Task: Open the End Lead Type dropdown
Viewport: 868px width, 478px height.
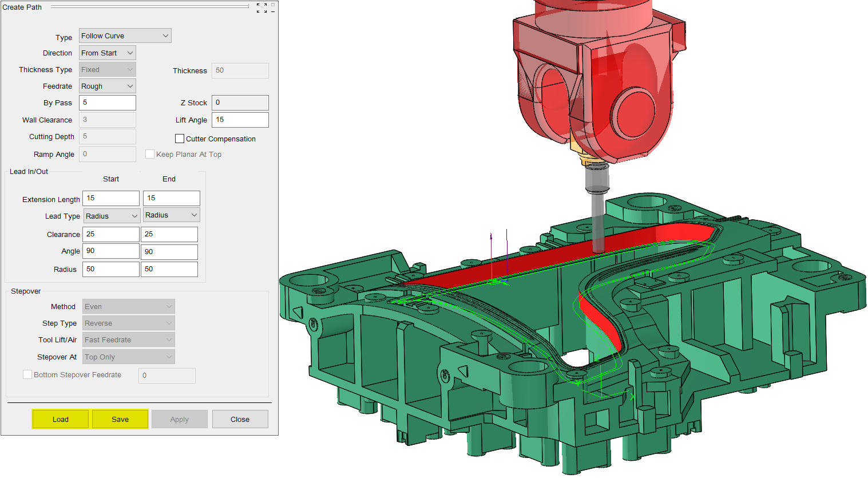Action: (x=171, y=215)
